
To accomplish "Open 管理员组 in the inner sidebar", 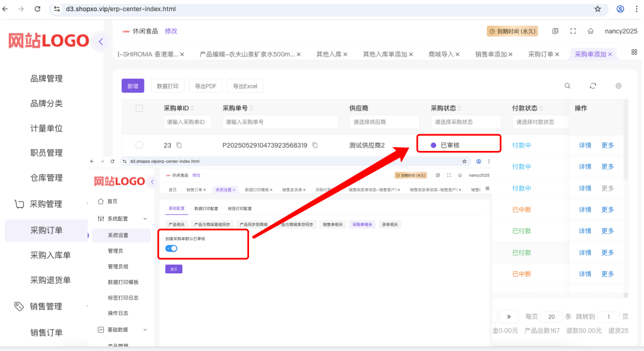I will tap(118, 267).
